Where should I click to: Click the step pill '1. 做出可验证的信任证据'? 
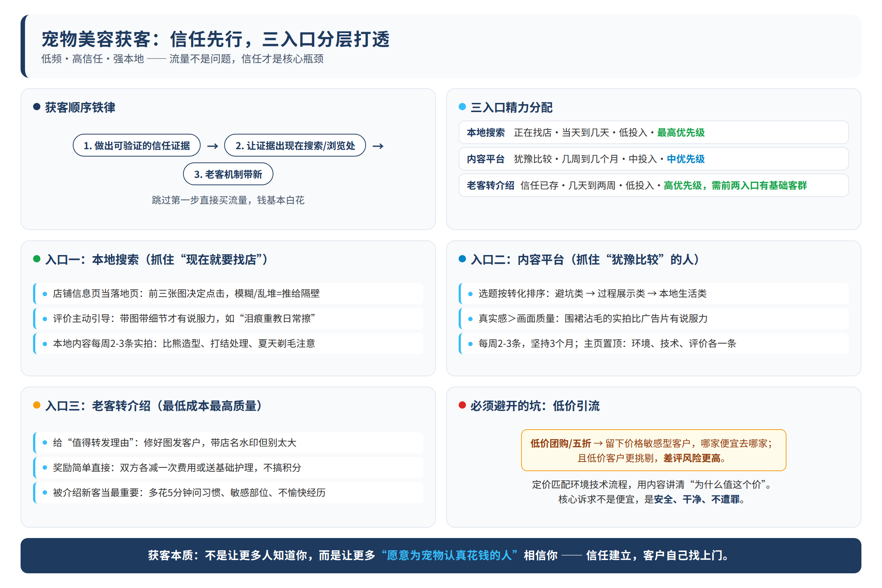(x=136, y=146)
